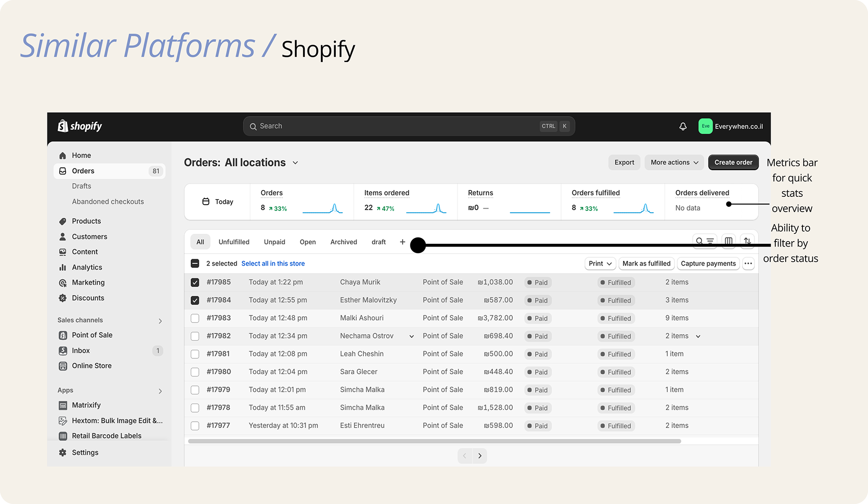The image size is (868, 504).
Task: Click the Retail Barcode Labels icon
Action: [x=63, y=436]
